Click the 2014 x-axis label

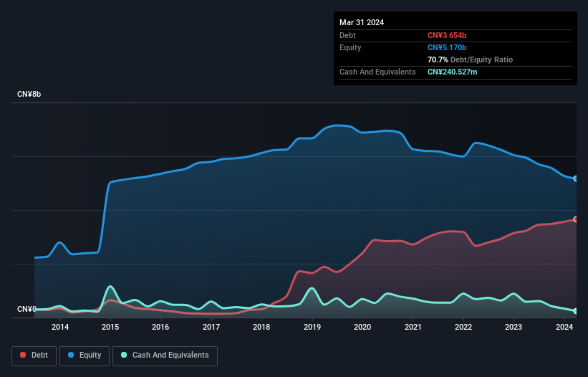click(x=60, y=328)
